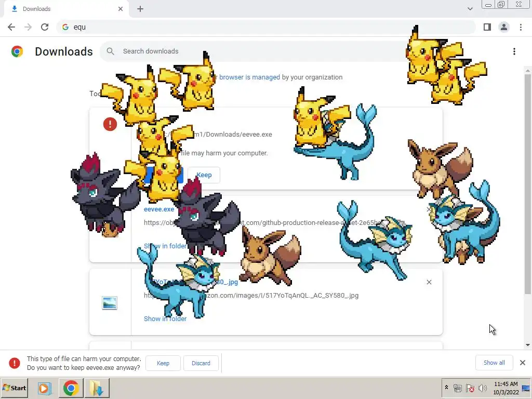This screenshot has width=532, height=399.
Task: Remove the jpg download from list
Action: coord(429,282)
